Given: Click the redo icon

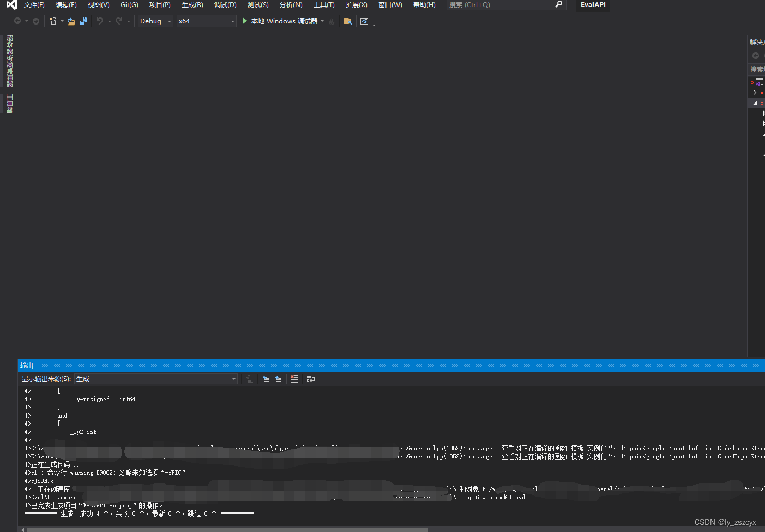Looking at the screenshot, I should tap(119, 21).
